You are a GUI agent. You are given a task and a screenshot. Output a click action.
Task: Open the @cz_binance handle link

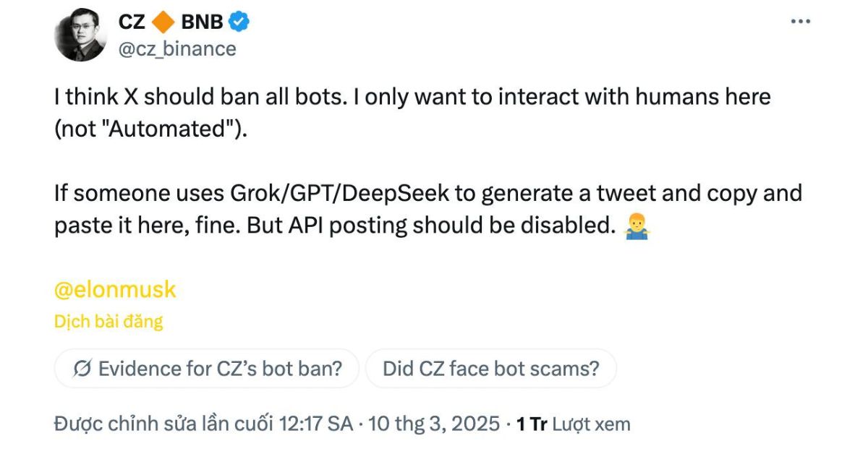click(177, 48)
